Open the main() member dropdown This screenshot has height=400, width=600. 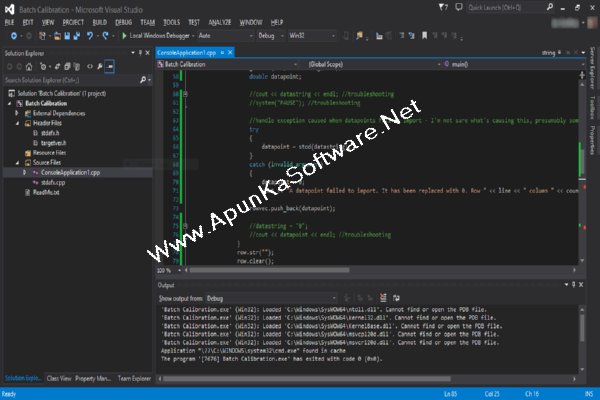(514, 64)
